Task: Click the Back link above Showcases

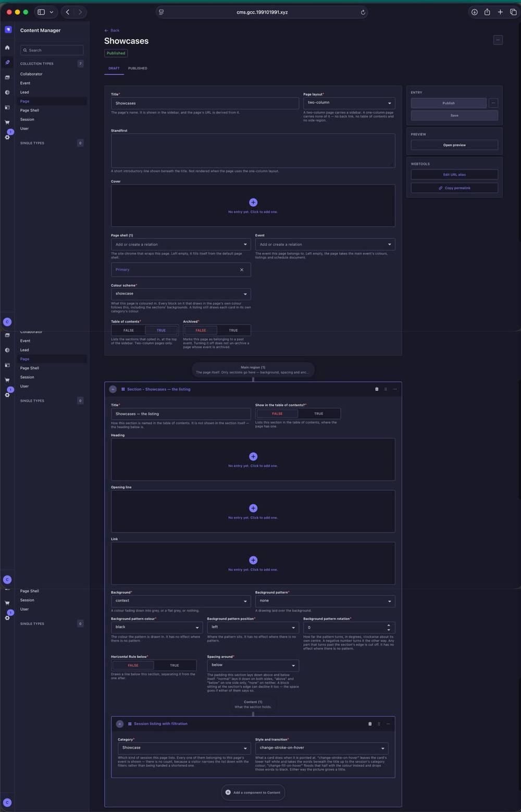Action: [x=112, y=31]
